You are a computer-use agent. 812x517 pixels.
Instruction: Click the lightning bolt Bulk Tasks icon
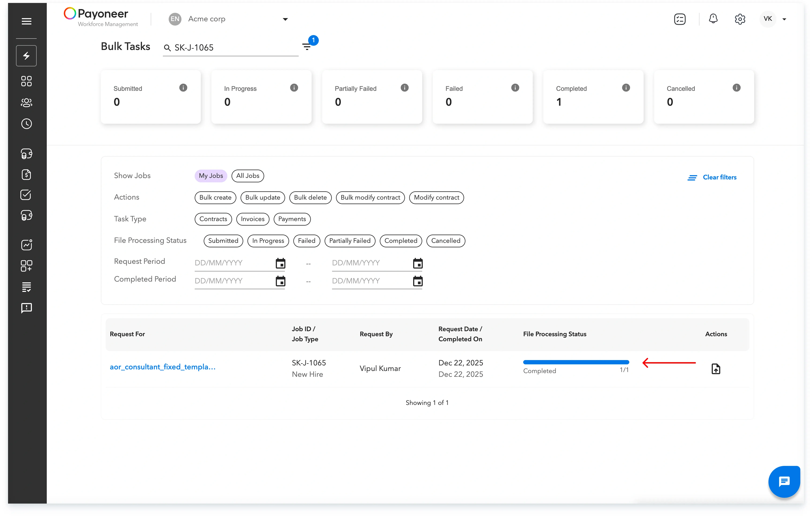26,56
